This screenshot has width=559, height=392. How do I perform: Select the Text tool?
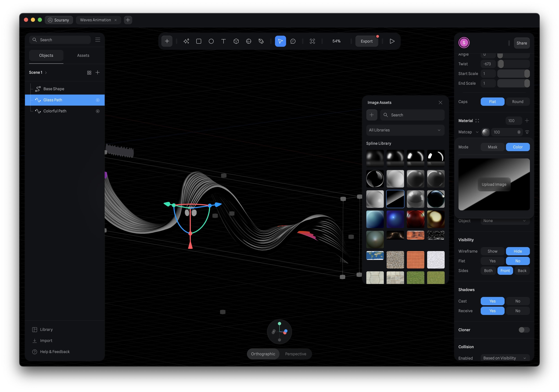pyautogui.click(x=223, y=41)
